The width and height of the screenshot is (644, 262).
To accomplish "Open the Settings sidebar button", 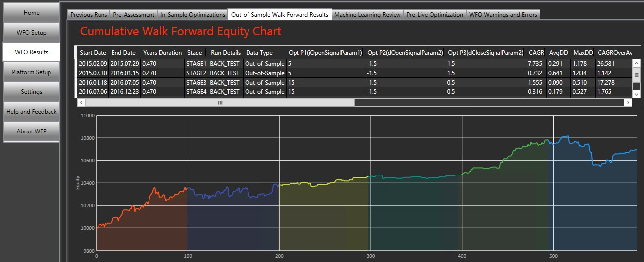I will pyautogui.click(x=31, y=92).
